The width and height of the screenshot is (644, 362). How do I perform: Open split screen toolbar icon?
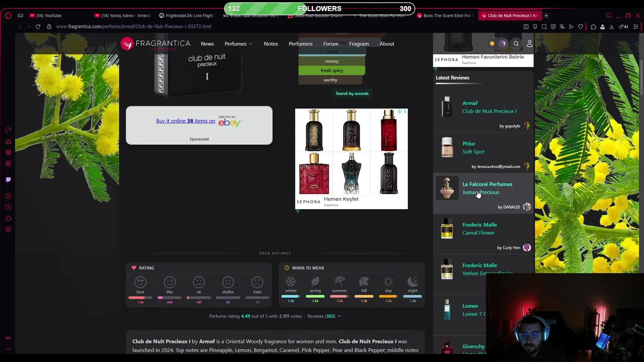[x=526, y=27]
